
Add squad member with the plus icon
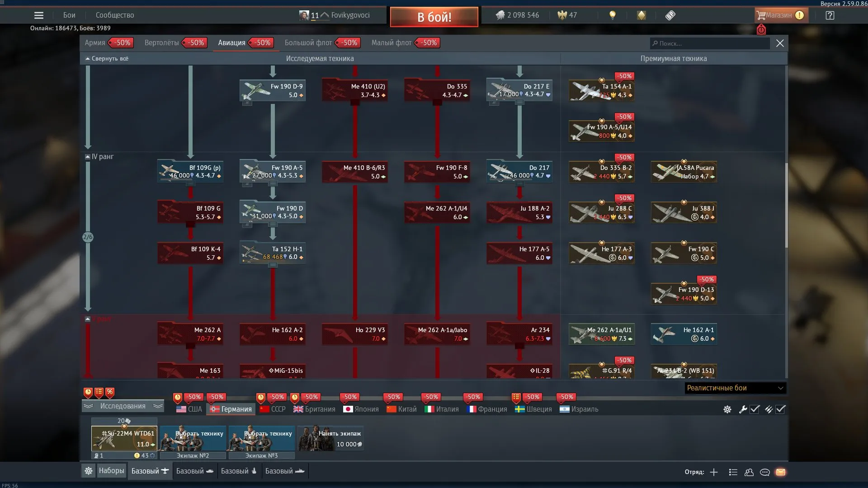point(714,472)
